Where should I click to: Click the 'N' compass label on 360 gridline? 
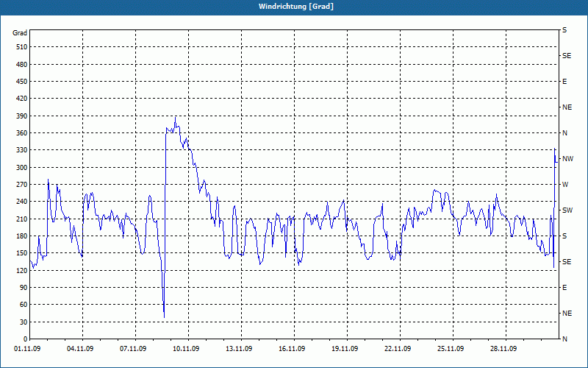tap(565, 133)
